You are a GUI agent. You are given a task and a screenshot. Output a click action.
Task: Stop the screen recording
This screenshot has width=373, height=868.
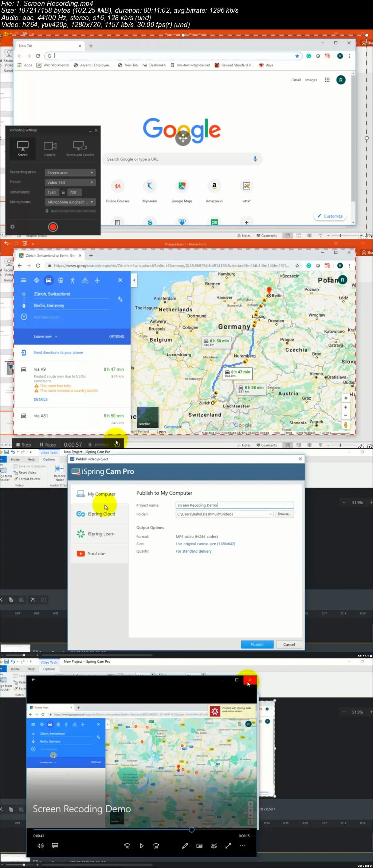click(24, 445)
